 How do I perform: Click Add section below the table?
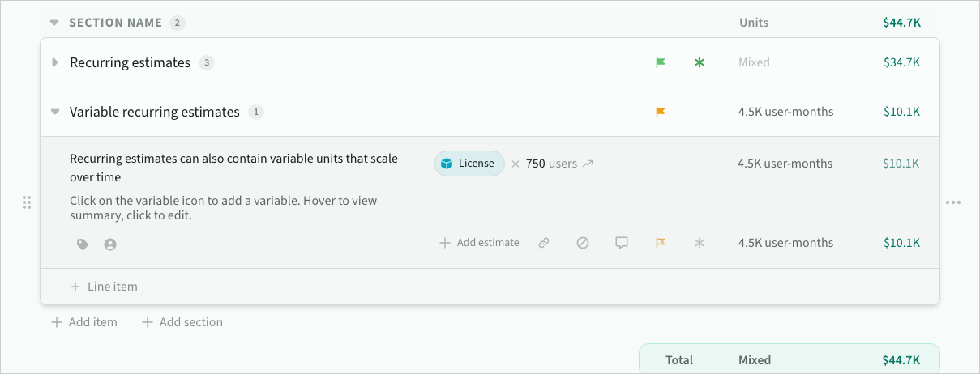(182, 322)
